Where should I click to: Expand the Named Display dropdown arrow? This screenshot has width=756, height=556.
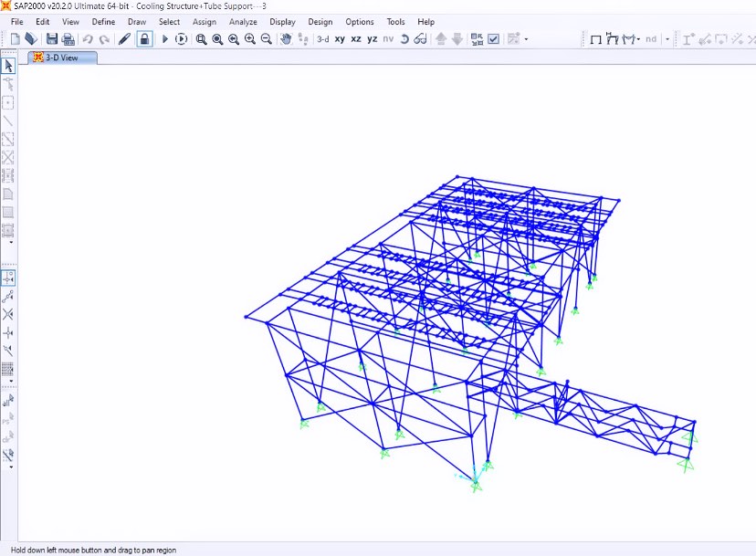click(x=526, y=39)
